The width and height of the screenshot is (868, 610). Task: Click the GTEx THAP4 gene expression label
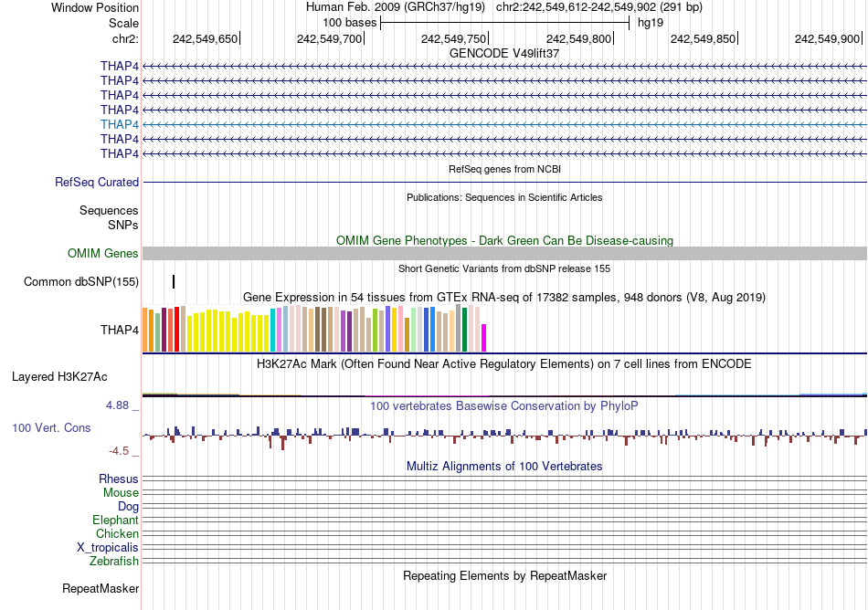119,330
